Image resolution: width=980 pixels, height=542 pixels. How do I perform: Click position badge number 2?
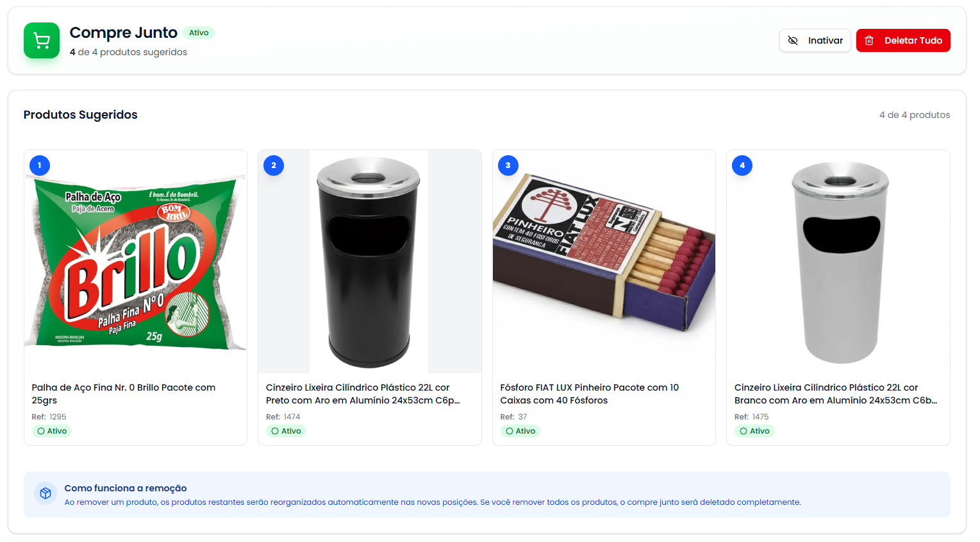[x=274, y=165]
